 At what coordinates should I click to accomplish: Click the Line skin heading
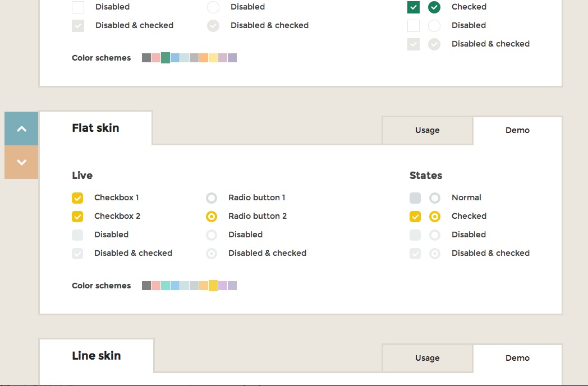coord(97,356)
